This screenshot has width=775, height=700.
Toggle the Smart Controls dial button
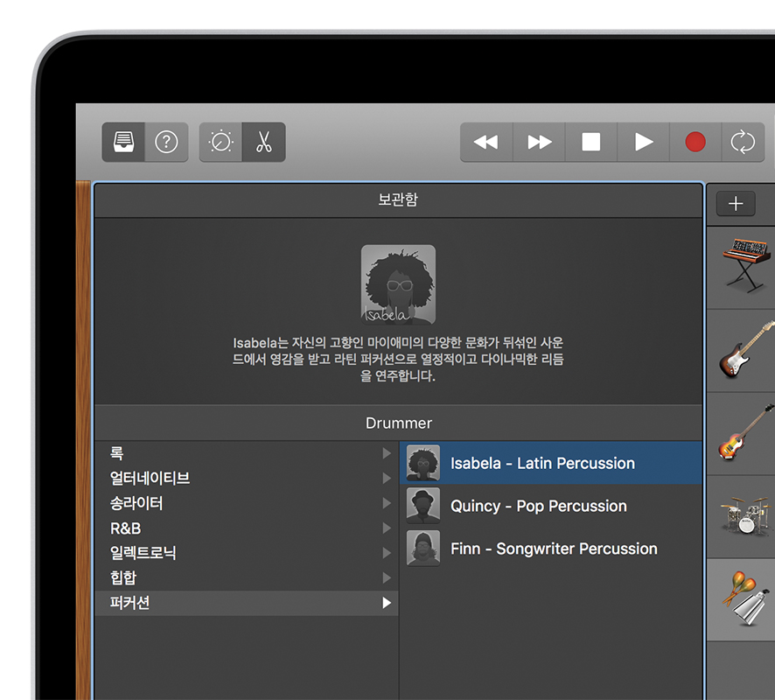pyautogui.click(x=221, y=142)
